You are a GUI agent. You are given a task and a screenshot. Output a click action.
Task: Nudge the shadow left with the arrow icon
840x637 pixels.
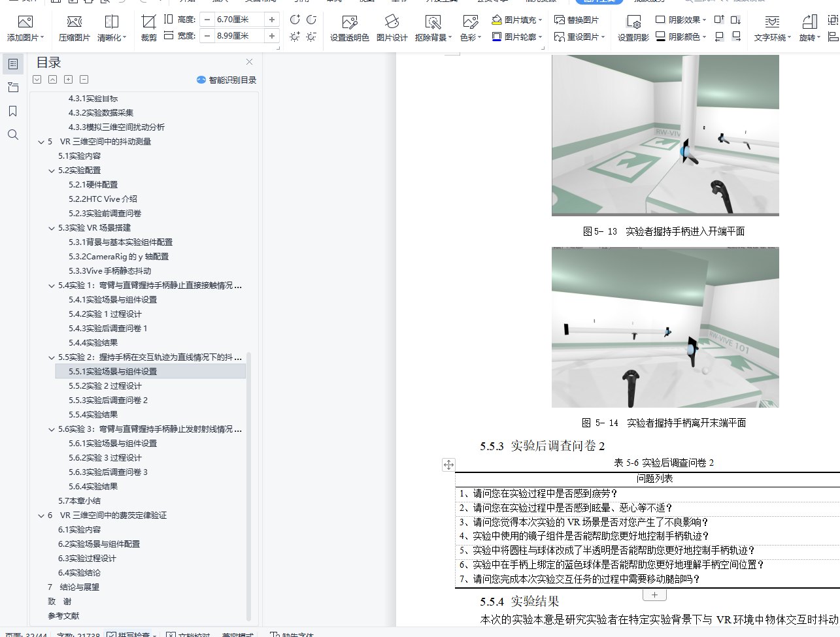pyautogui.click(x=719, y=37)
